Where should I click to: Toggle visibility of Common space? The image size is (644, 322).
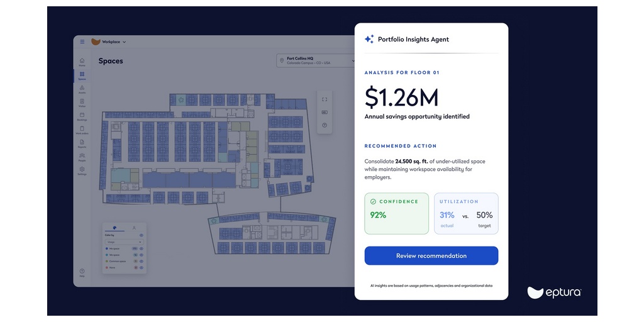pyautogui.click(x=142, y=261)
